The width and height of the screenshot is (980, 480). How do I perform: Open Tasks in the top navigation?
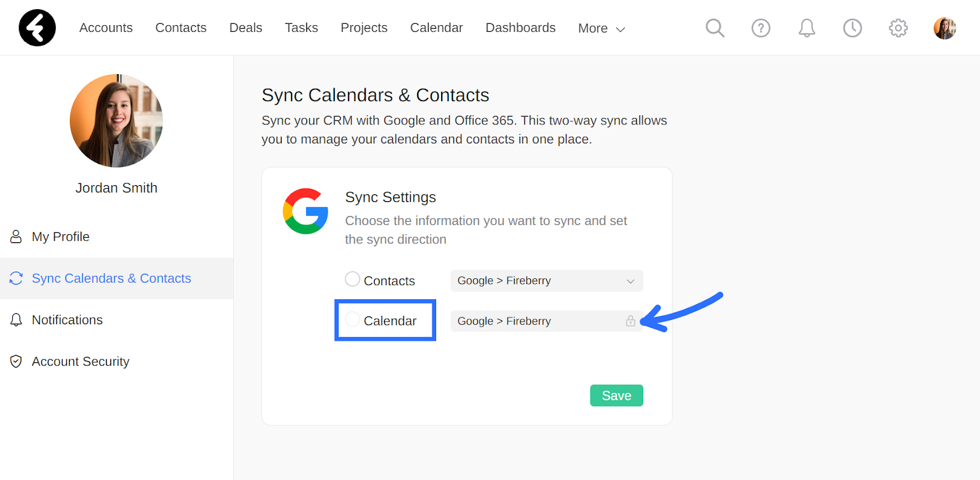point(301,28)
